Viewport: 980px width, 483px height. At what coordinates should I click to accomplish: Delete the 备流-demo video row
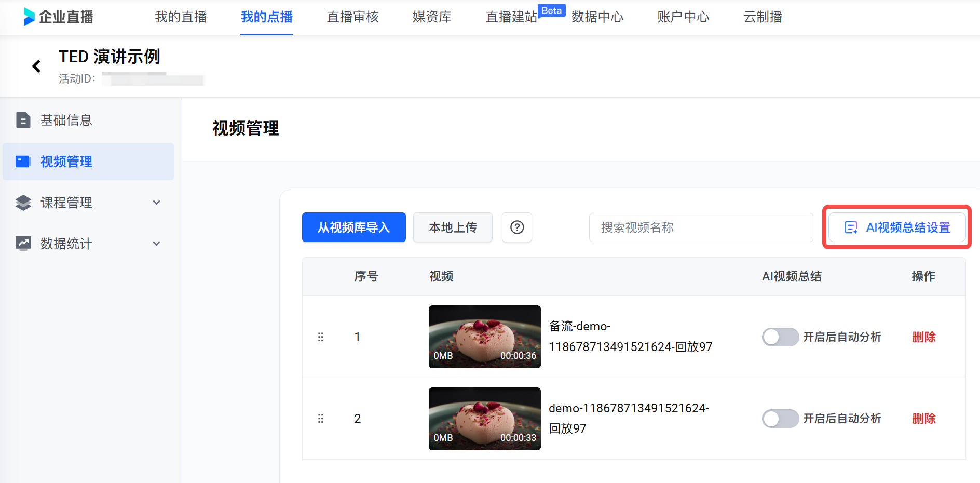click(x=924, y=337)
